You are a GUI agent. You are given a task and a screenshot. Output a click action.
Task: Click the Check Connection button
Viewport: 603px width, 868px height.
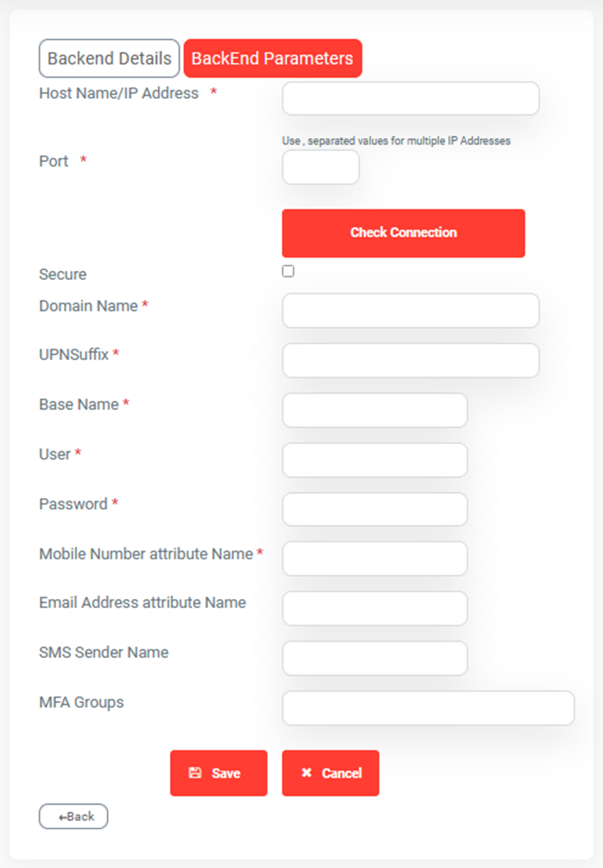[403, 233]
